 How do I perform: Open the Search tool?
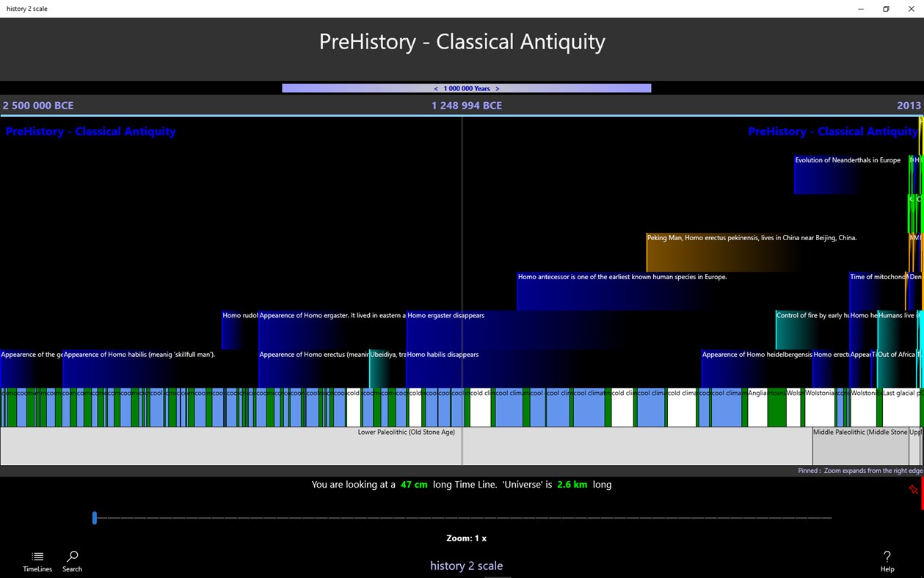[x=71, y=561]
